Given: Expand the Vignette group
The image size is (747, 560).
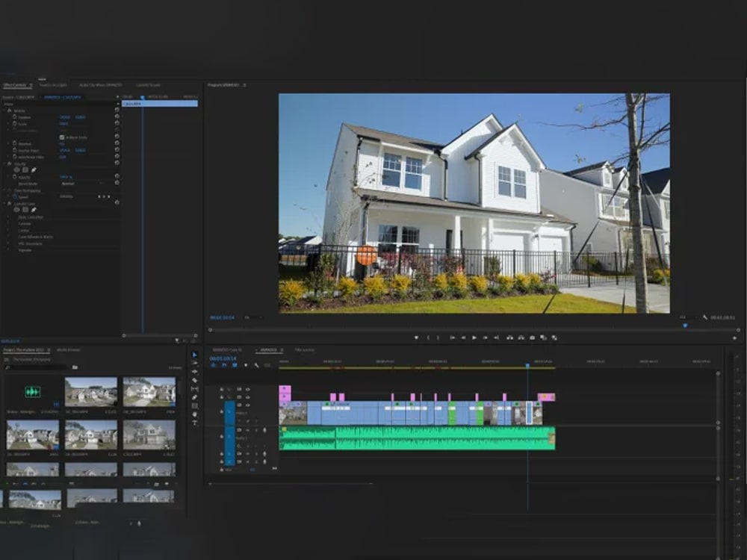Looking at the screenshot, I should (8, 250).
